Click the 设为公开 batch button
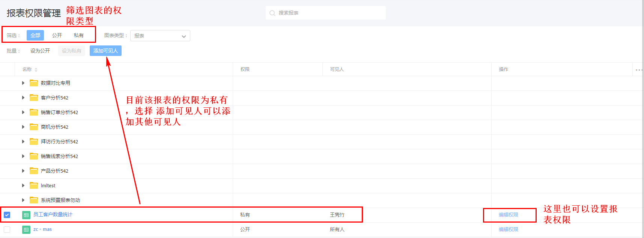The height and width of the screenshot is (238, 644). tap(40, 51)
